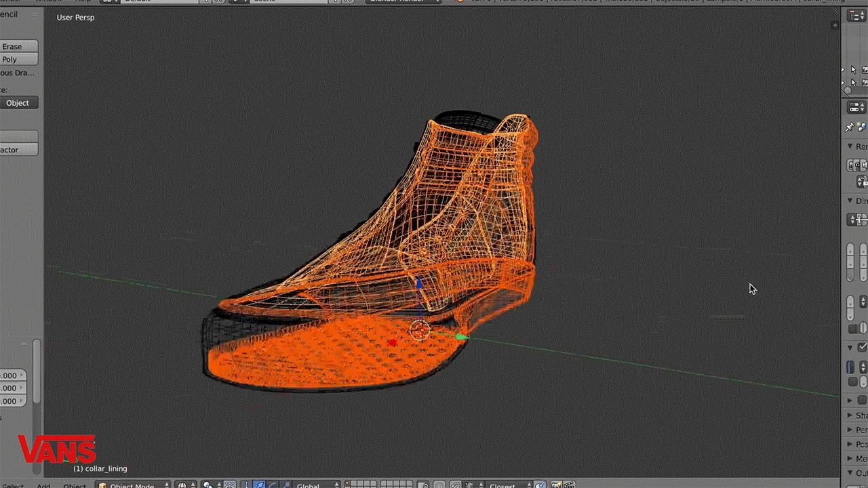Click the proportional editing icon
The height and width of the screenshot is (488, 868).
pos(439,486)
